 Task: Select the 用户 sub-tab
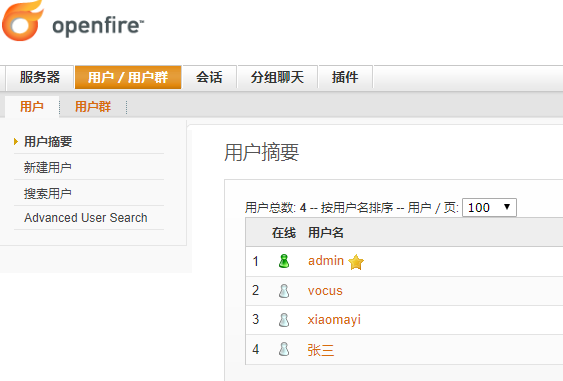[x=32, y=107]
